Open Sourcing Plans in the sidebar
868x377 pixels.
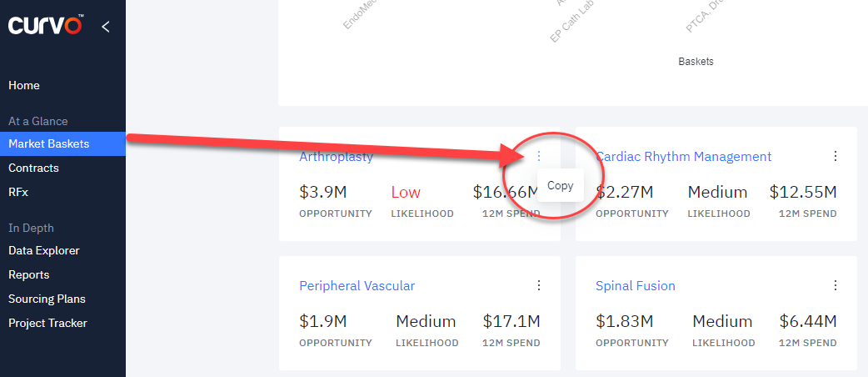click(x=47, y=299)
